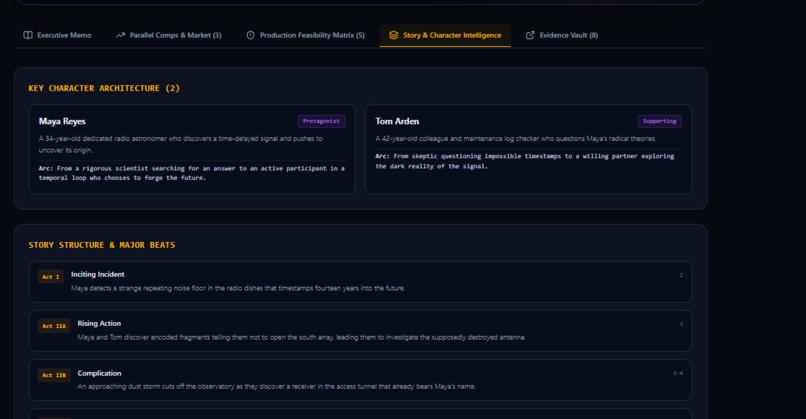
Task: Select the Maya Reyes character name
Action: (x=62, y=121)
